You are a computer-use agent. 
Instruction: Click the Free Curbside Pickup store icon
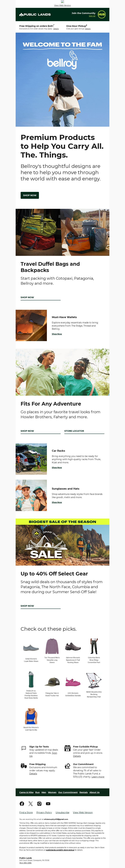click(x=67, y=748)
